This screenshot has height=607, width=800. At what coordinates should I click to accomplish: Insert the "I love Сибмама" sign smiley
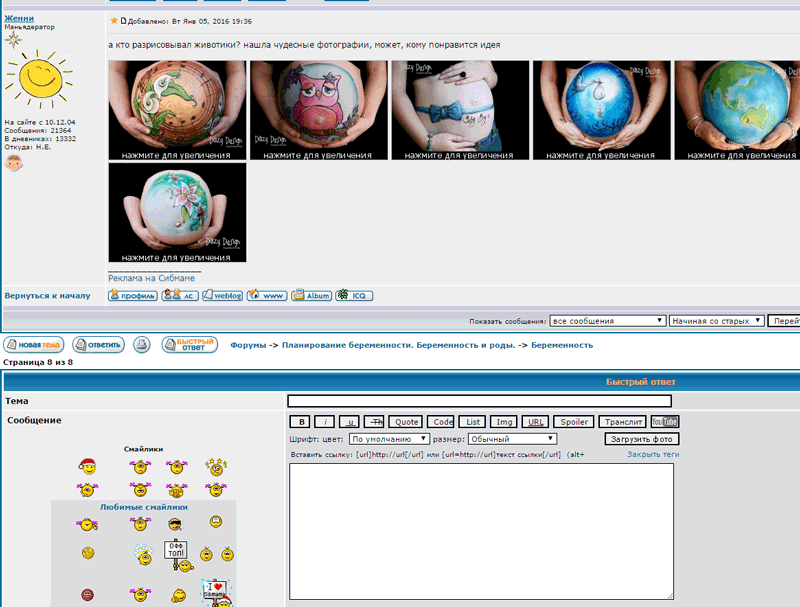(x=216, y=593)
